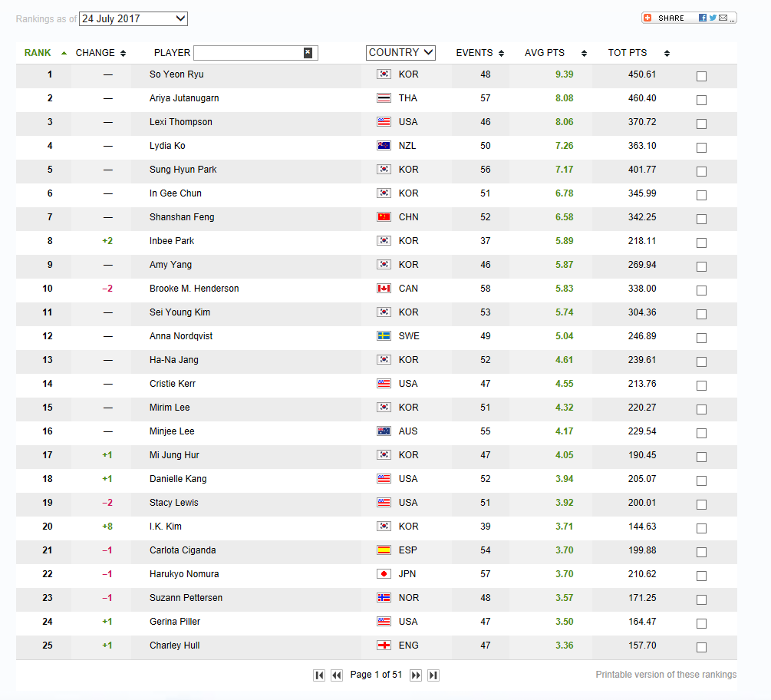The width and height of the screenshot is (771, 700).
Task: Click the Share button label
Action: pos(671,18)
